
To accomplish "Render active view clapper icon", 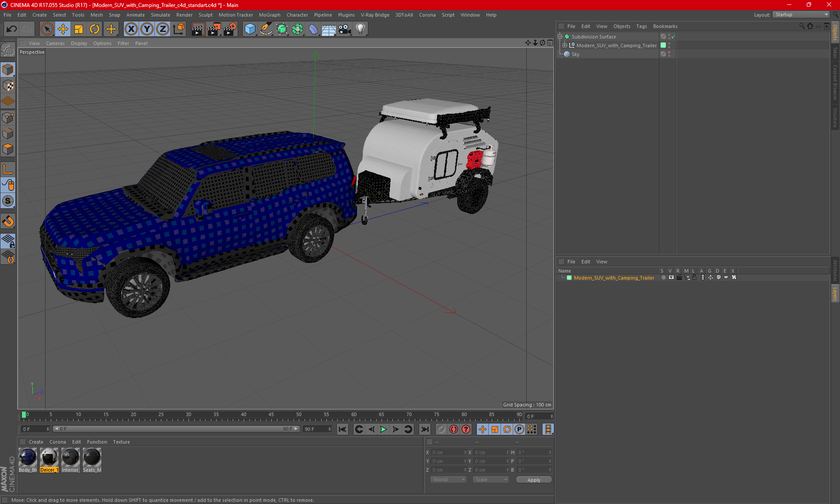I will click(198, 29).
